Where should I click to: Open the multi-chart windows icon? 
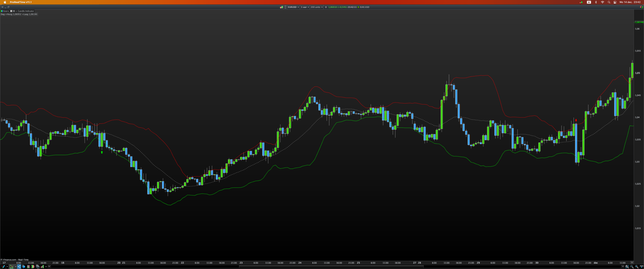click(37, 266)
